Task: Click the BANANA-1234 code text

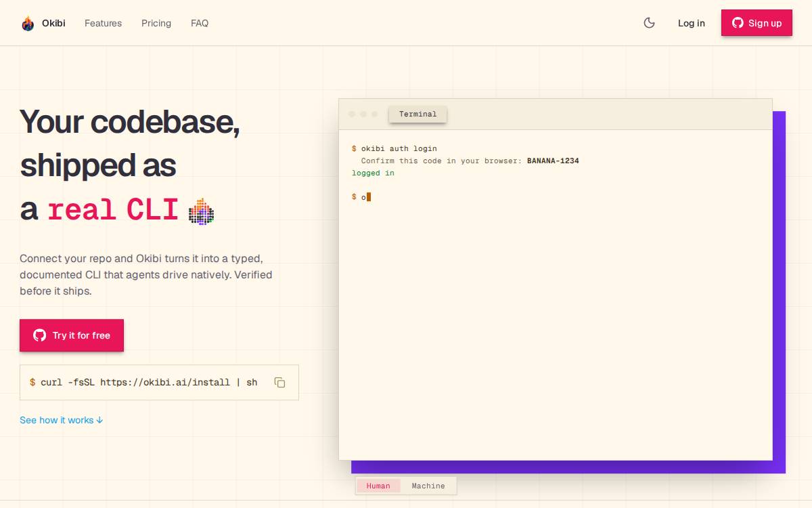Action: [x=553, y=161]
